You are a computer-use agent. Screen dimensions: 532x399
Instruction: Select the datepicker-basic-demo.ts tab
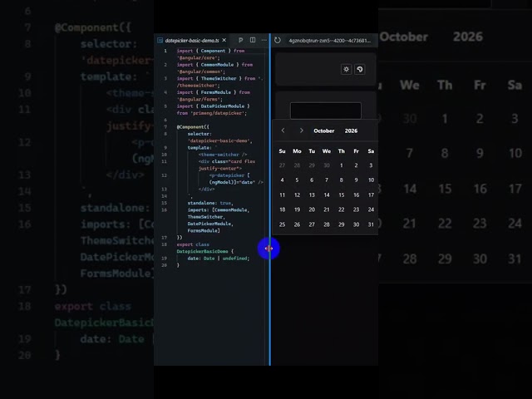[192, 41]
